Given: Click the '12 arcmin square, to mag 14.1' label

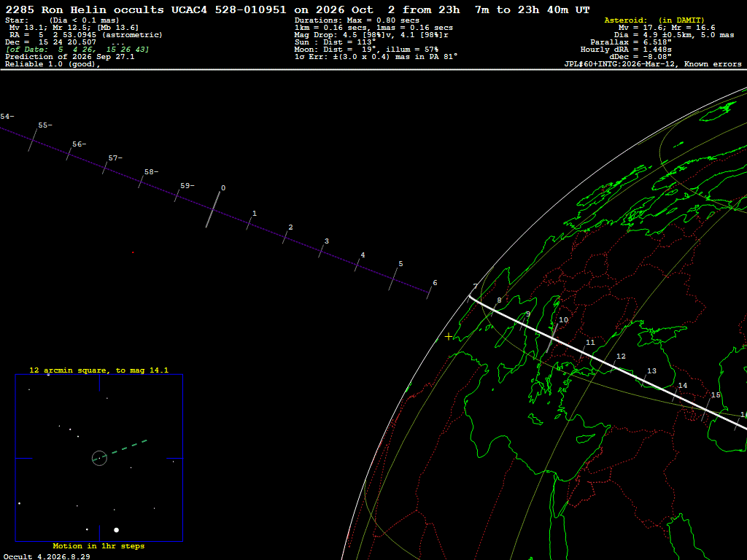Looking at the screenshot, I should pyautogui.click(x=99, y=370).
